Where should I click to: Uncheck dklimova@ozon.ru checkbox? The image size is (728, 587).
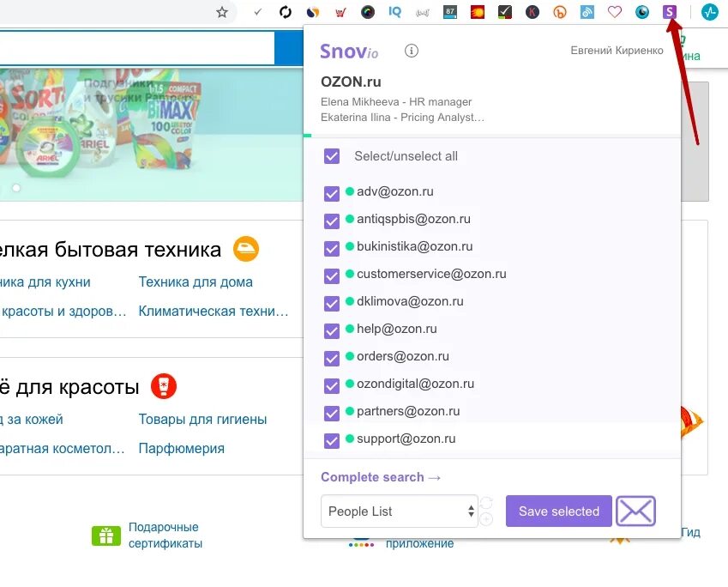coord(332,303)
